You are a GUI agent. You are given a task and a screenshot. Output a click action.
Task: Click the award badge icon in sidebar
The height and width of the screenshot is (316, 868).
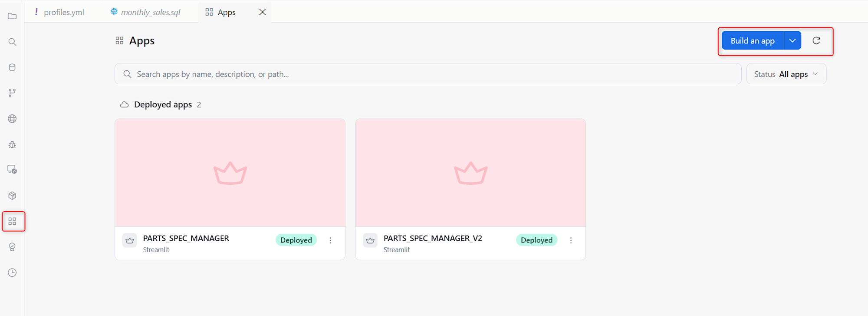coord(12,247)
